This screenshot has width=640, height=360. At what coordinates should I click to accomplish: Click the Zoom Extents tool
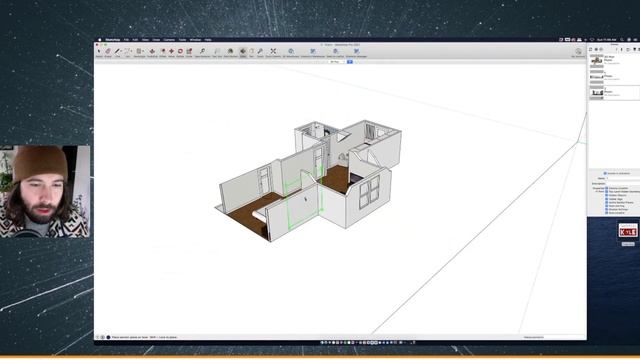coord(273,51)
